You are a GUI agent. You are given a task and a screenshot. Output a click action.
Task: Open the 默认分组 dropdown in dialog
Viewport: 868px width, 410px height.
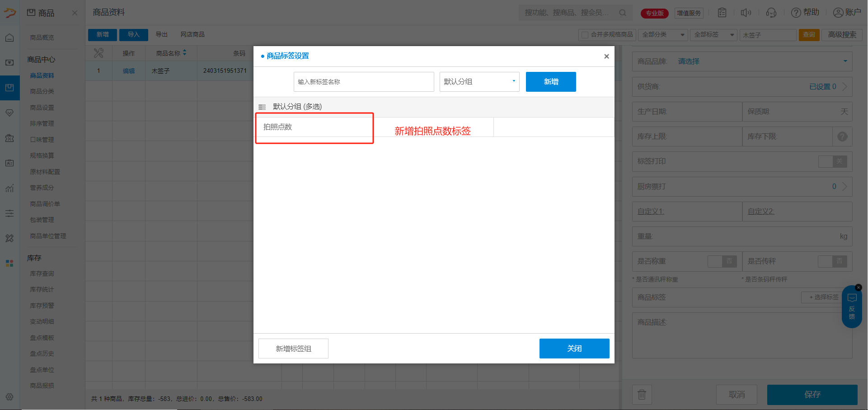click(x=479, y=82)
